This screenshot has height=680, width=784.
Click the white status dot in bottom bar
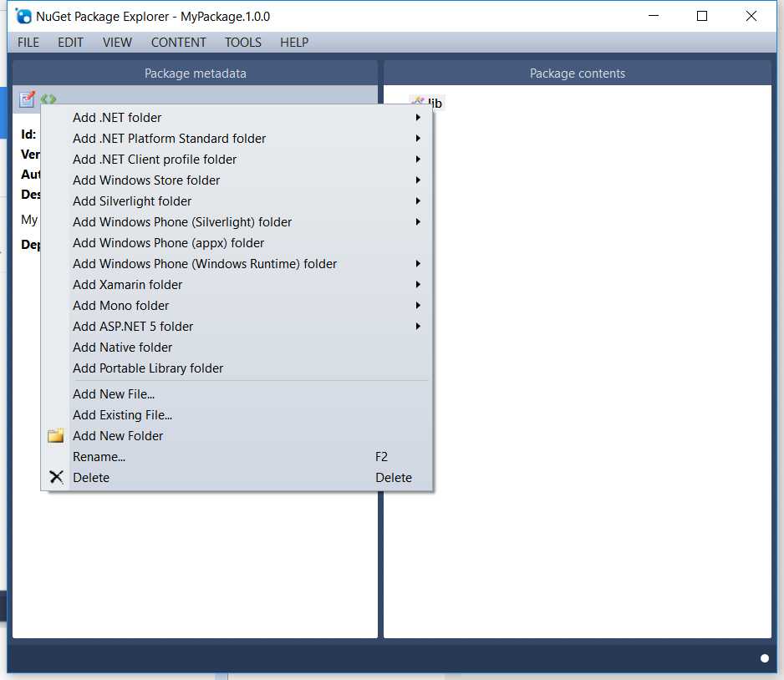[x=764, y=658]
